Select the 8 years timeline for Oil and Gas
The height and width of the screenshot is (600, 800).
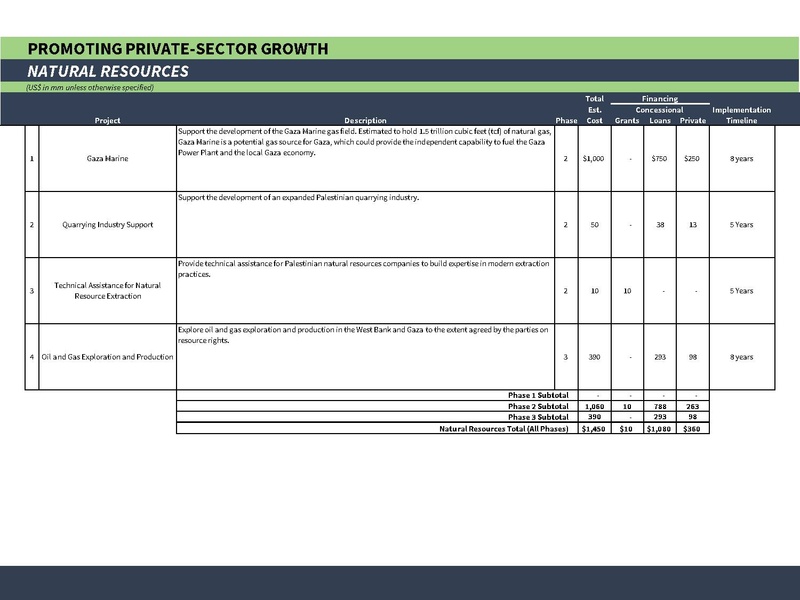pyautogui.click(x=741, y=357)
